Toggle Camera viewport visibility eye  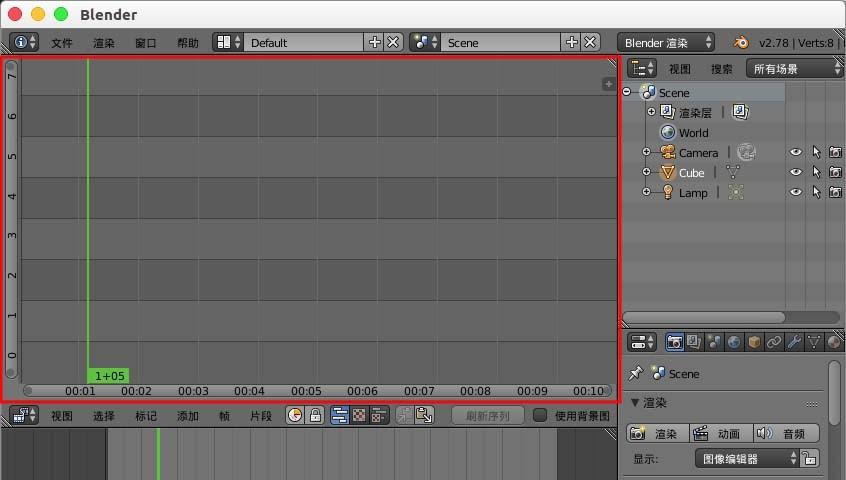[795, 152]
